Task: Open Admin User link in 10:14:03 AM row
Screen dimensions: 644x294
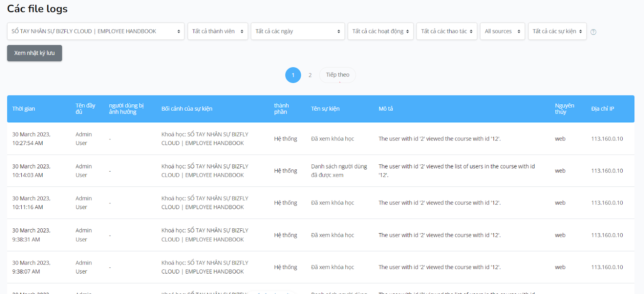Action: 84,171
